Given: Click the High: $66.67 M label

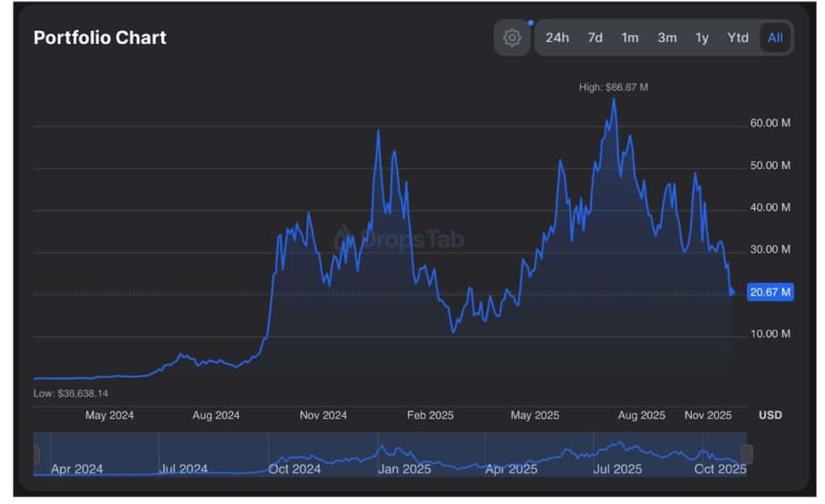Looking at the screenshot, I should [613, 87].
